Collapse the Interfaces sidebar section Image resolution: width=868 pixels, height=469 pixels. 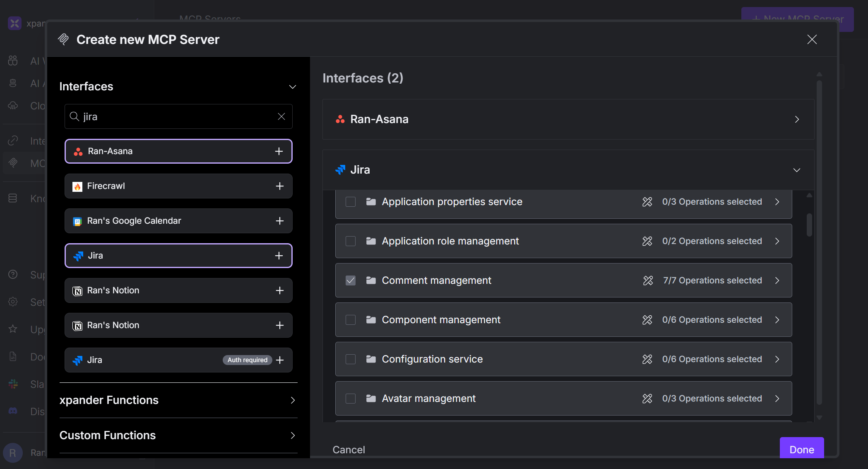292,87
